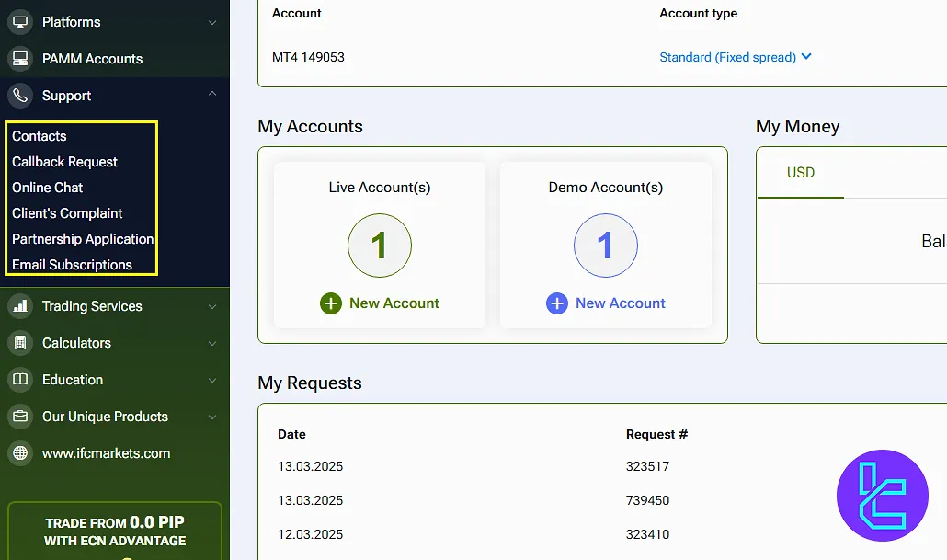
Task: Expand the Trading Services chevron
Action: tap(212, 306)
